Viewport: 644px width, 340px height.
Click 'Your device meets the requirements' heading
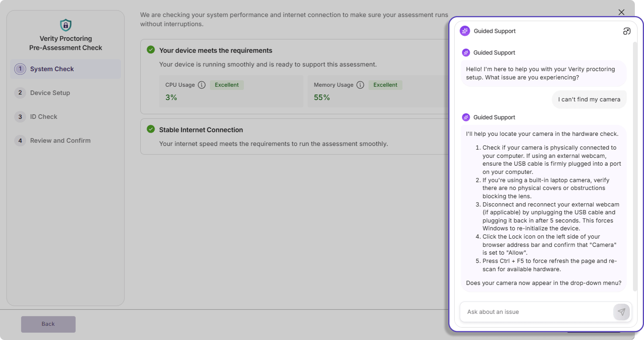215,50
